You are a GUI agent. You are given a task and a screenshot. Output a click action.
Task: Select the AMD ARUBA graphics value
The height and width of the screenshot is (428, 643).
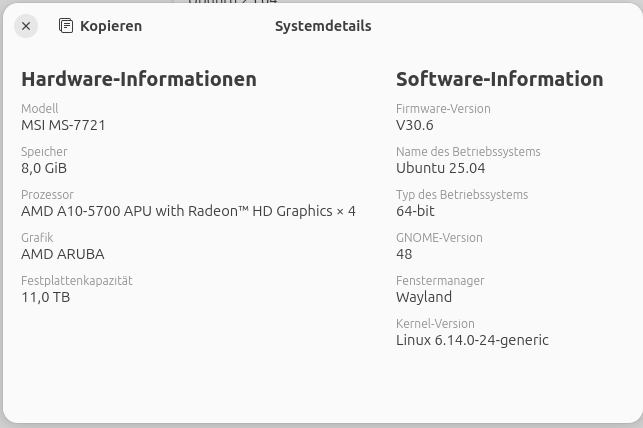coord(63,254)
